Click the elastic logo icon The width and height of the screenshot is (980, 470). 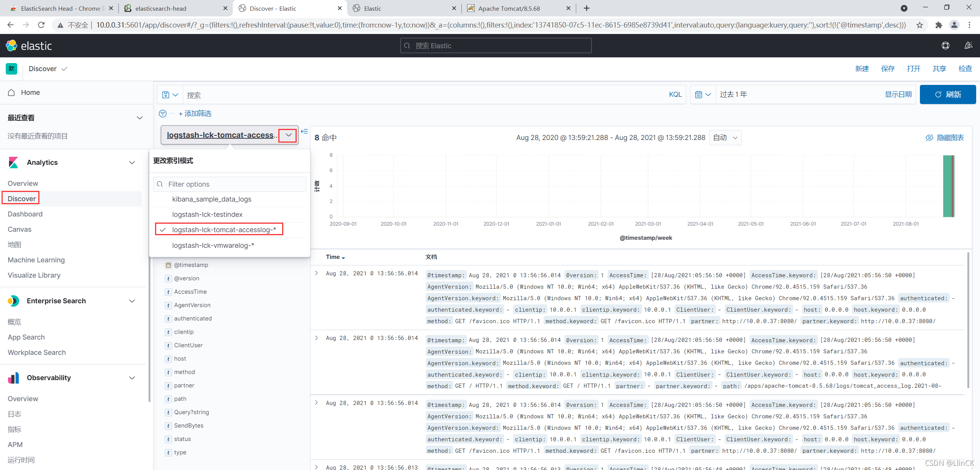point(11,46)
